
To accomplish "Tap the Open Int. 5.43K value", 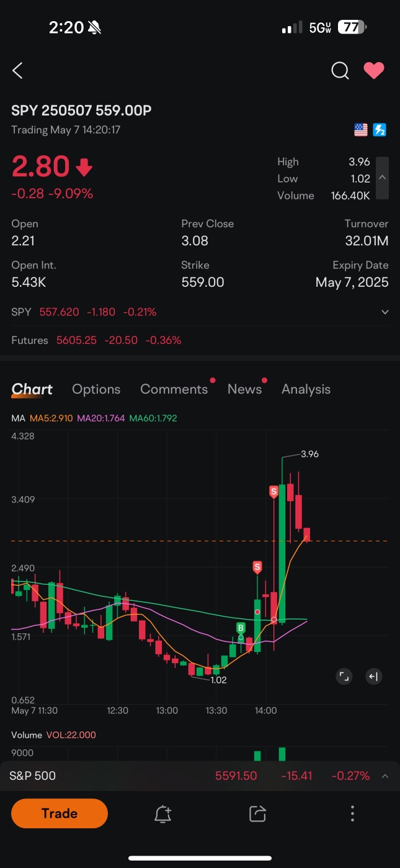I will pos(29,283).
